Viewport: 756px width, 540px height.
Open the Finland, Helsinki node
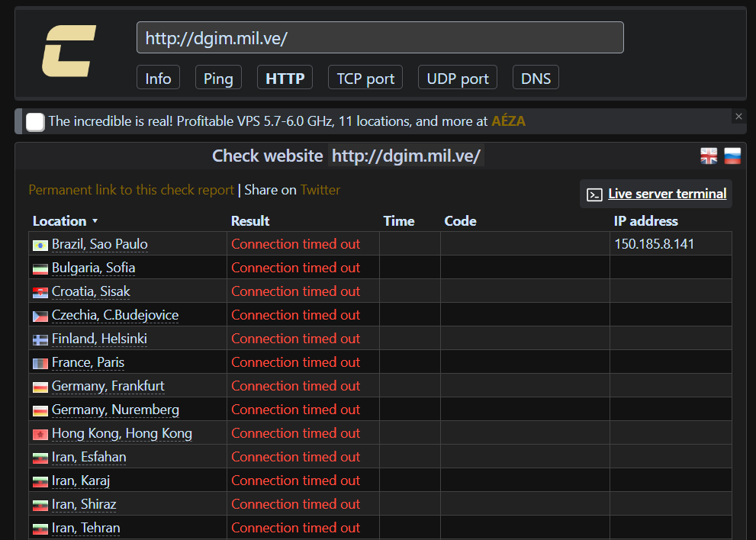coord(99,339)
